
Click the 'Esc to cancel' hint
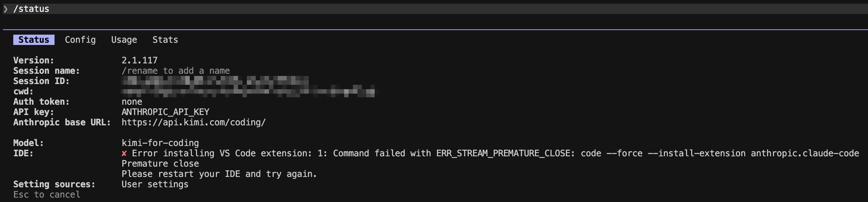pyautogui.click(x=47, y=195)
